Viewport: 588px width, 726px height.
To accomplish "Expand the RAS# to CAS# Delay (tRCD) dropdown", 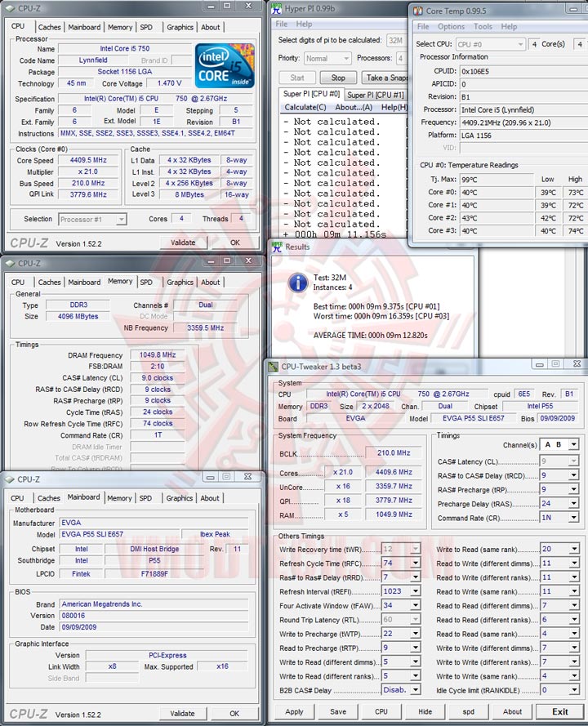I will [574, 475].
